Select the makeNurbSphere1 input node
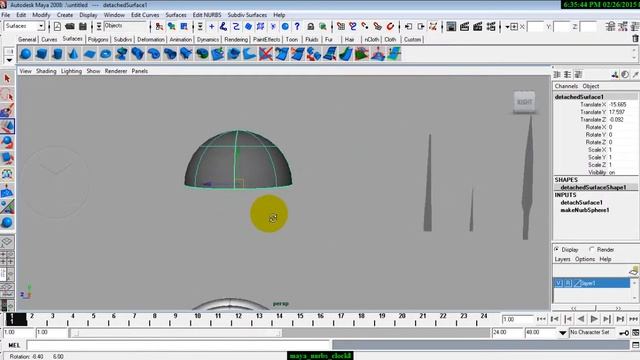The height and width of the screenshot is (360, 640). point(584,210)
